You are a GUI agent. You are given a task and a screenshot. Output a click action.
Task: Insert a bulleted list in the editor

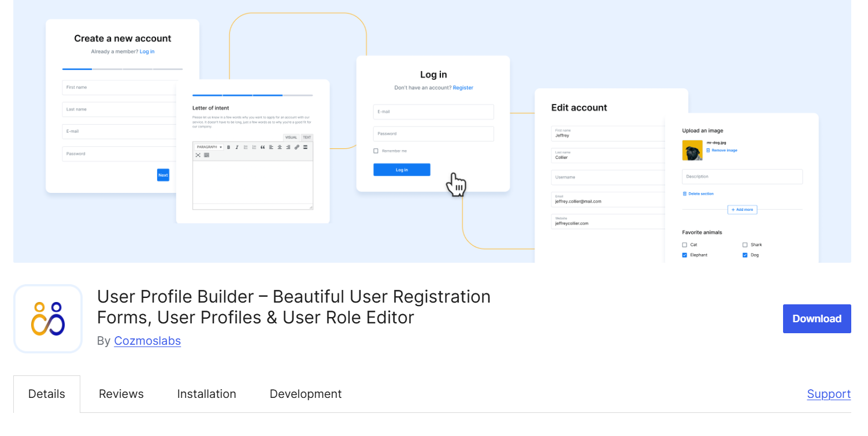click(246, 147)
